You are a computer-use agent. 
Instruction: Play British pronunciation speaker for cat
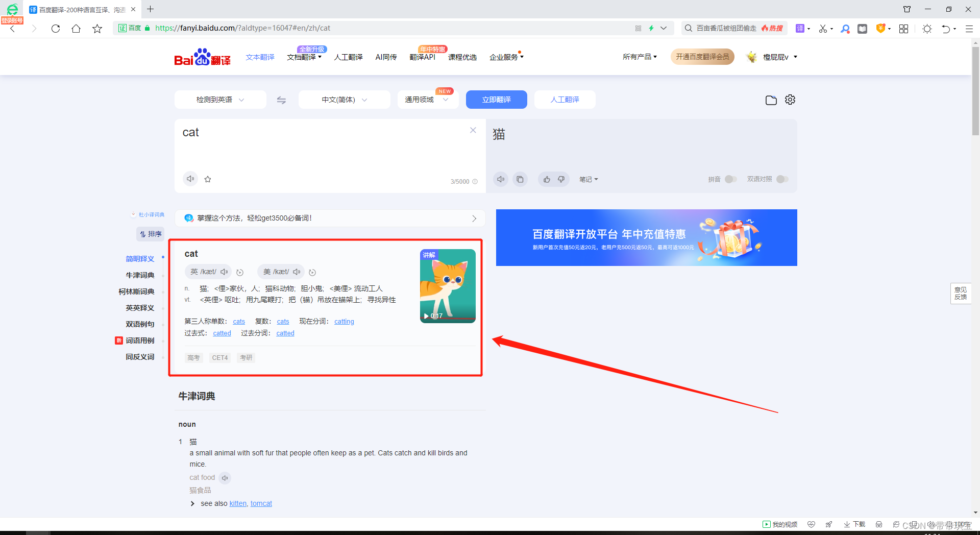[224, 272]
